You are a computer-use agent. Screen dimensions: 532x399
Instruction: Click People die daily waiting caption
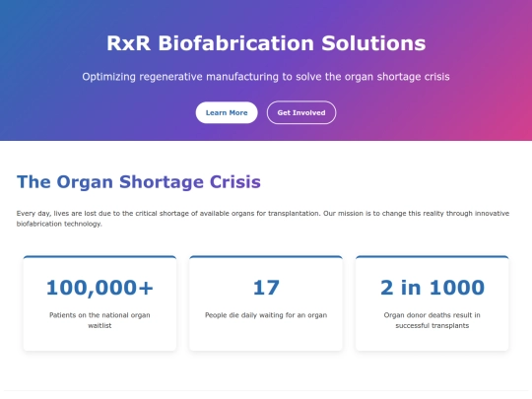(266, 315)
